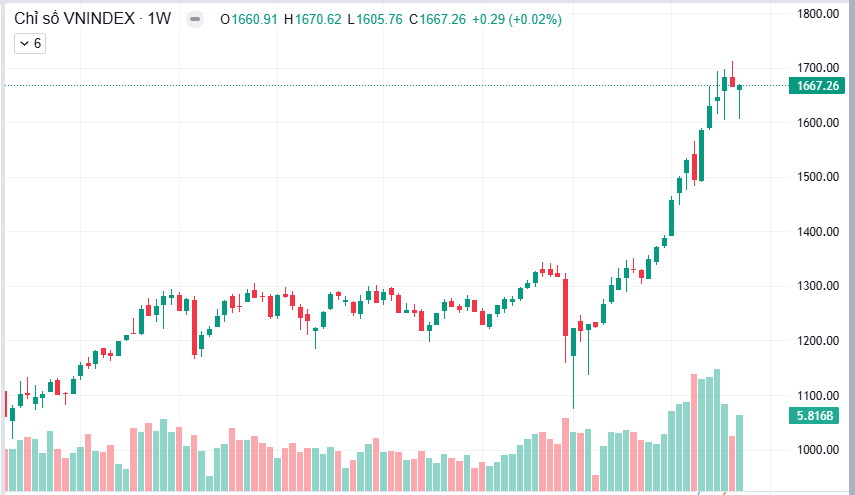Click the Chỉ số VNINDEX symbol title
The height and width of the screenshot is (495, 855).
(75, 19)
